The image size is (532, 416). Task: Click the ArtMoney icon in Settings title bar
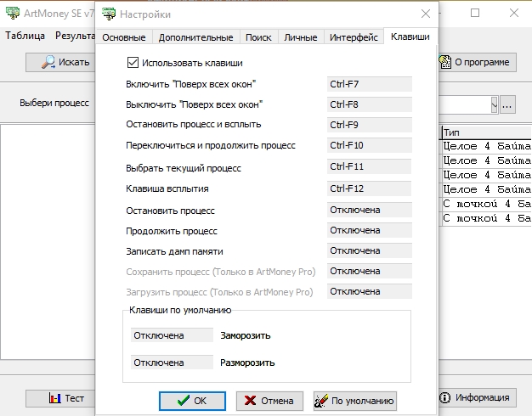pos(109,14)
